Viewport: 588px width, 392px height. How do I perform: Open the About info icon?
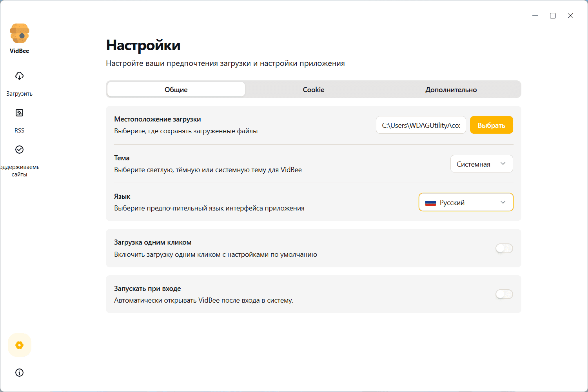point(20,372)
